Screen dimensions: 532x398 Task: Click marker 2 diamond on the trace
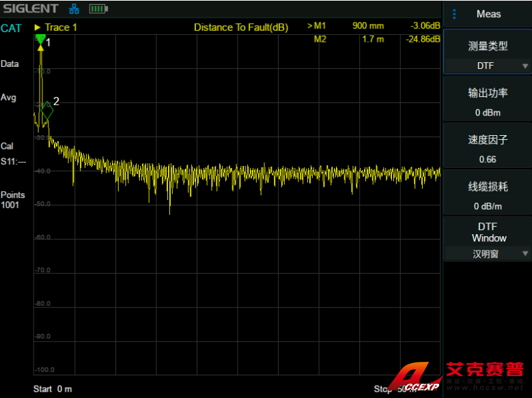46,112
